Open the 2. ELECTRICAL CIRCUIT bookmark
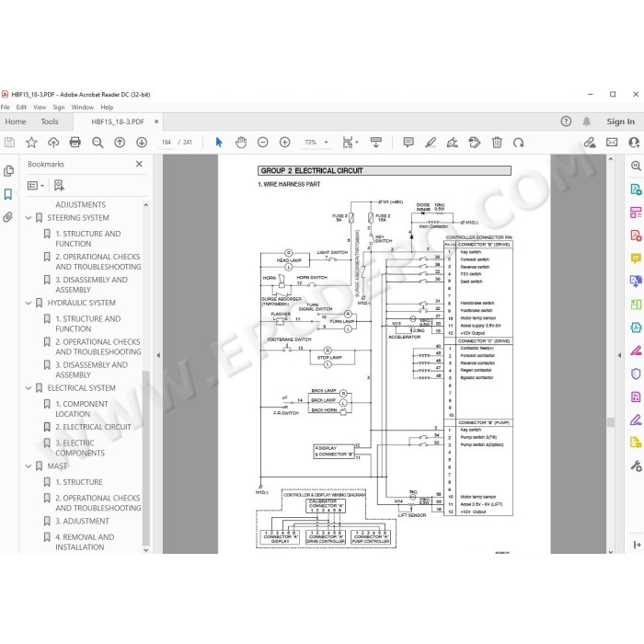Image resolution: width=644 pixels, height=644 pixels. (93, 427)
